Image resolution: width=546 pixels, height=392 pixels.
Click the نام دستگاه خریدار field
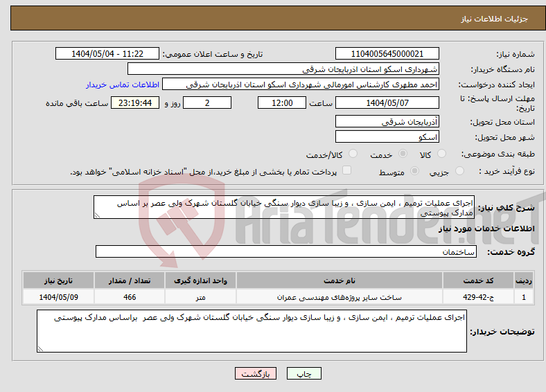pyautogui.click(x=283, y=69)
